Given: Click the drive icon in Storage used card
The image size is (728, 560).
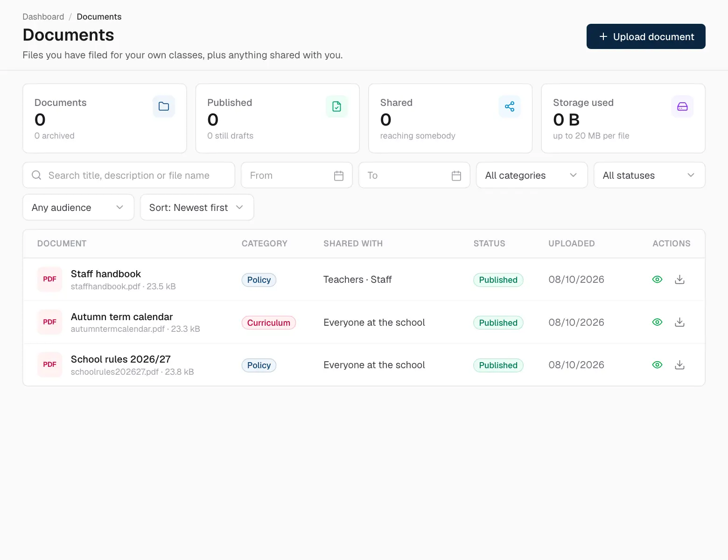Looking at the screenshot, I should tap(682, 106).
